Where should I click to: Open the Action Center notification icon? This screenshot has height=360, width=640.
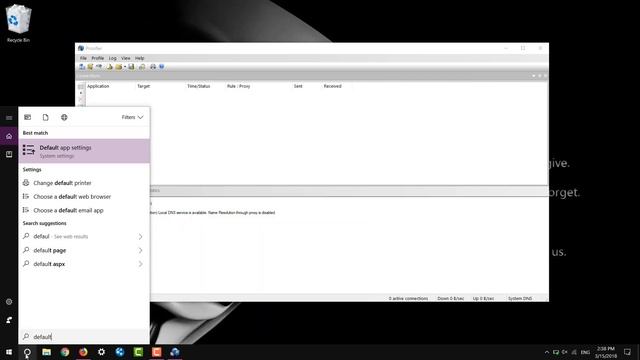[627, 352]
